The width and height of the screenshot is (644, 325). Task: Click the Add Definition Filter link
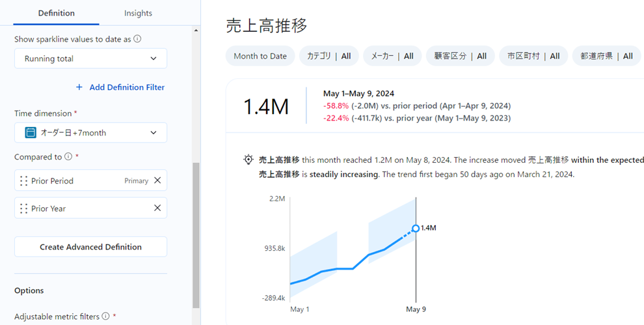coord(127,87)
